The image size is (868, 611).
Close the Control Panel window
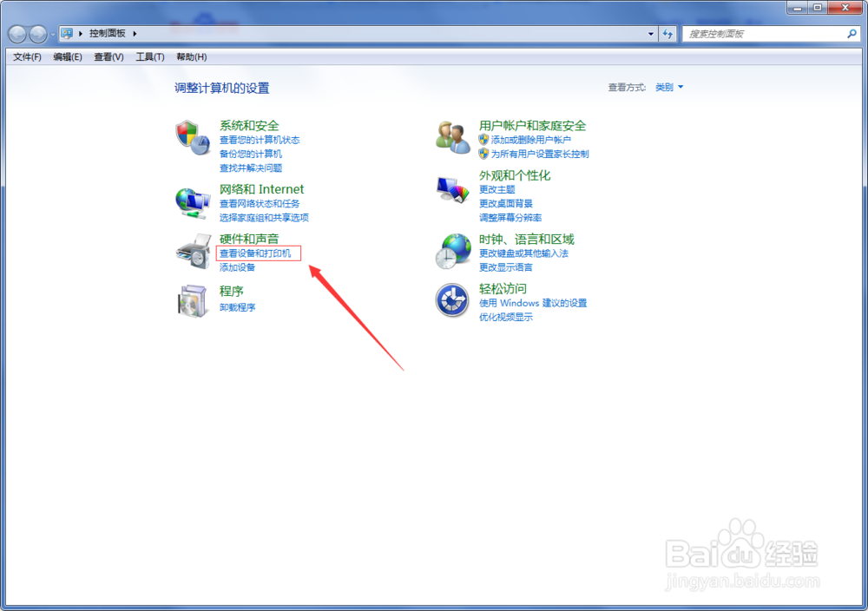click(845, 8)
